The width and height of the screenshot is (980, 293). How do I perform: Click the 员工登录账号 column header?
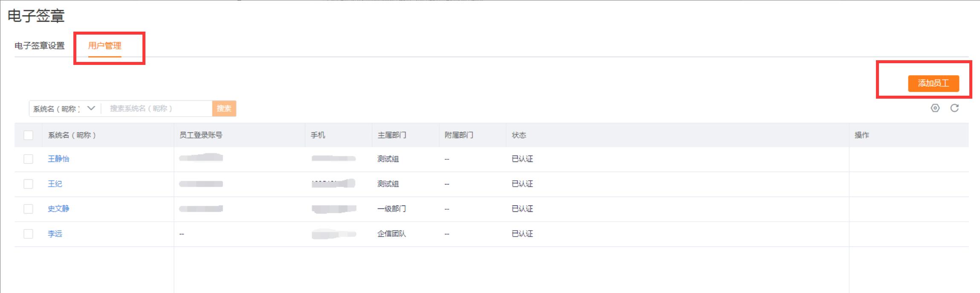coord(201,135)
